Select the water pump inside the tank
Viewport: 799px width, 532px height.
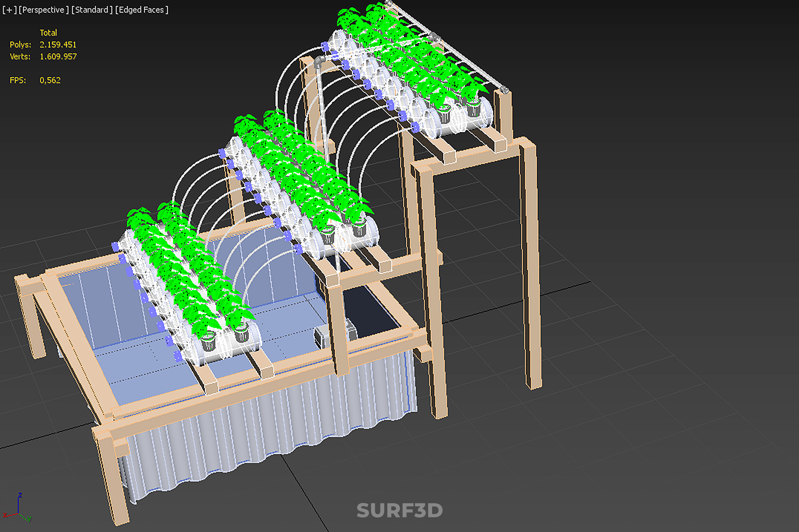pyautogui.click(x=322, y=336)
